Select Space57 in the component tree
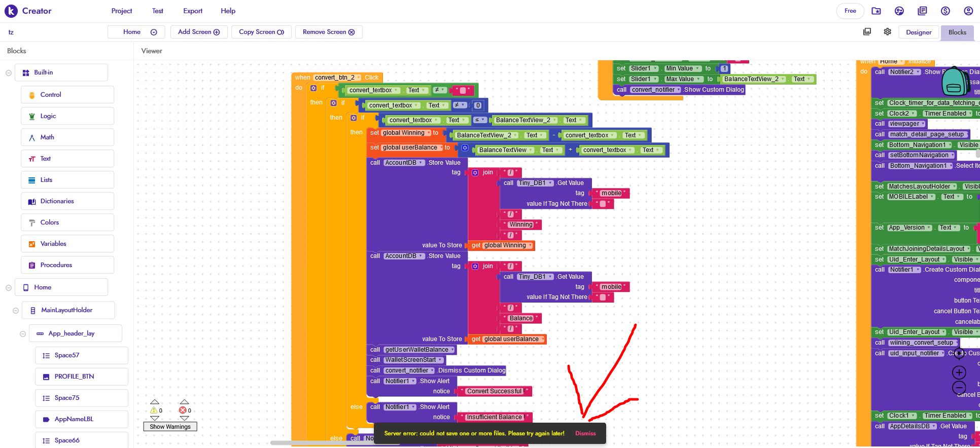The image size is (980, 448). point(82,356)
